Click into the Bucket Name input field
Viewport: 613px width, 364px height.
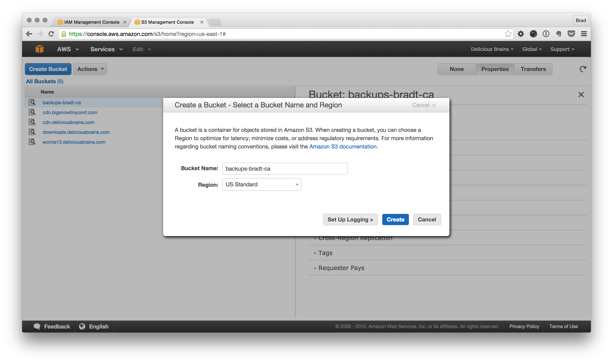(285, 169)
